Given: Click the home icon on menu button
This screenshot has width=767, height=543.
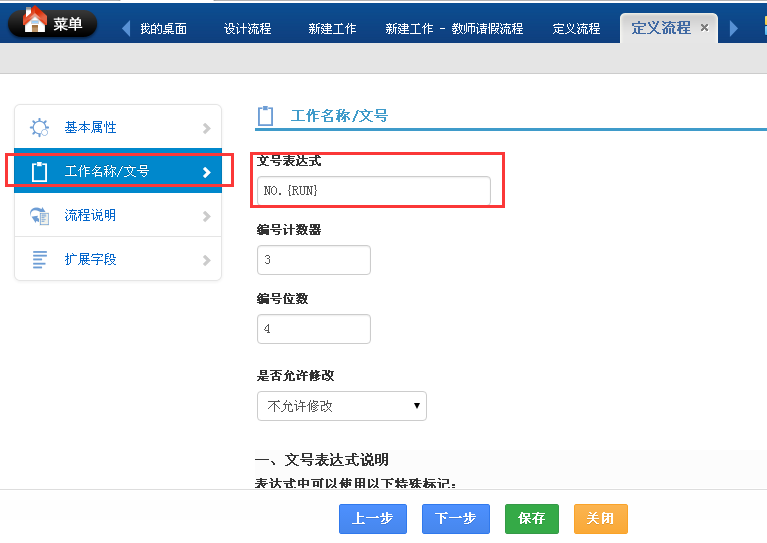Looking at the screenshot, I should tap(33, 20).
